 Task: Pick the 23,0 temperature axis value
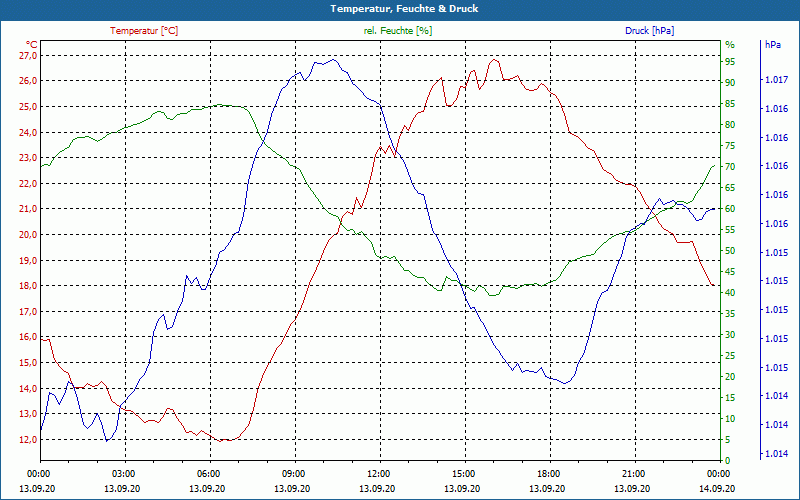[x=28, y=158]
